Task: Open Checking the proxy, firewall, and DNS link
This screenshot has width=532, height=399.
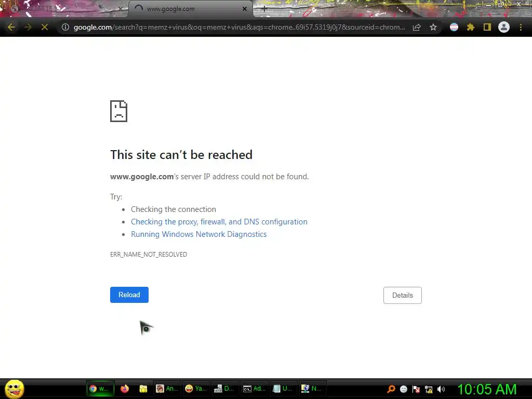Action: click(x=219, y=222)
